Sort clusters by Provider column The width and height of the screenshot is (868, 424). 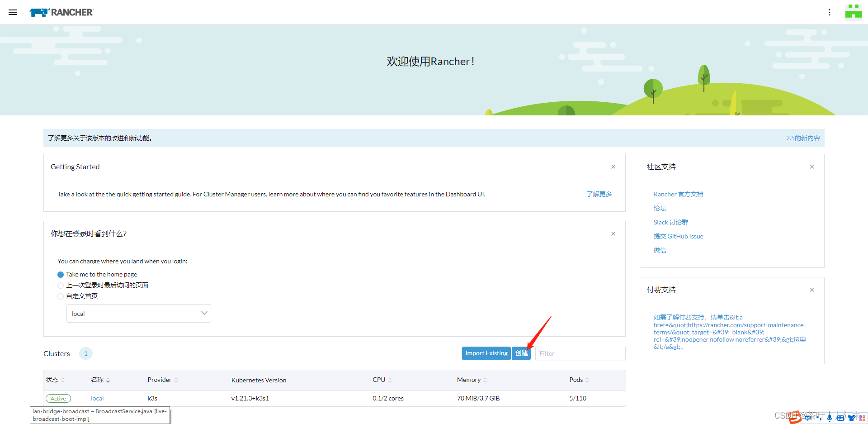pos(163,380)
